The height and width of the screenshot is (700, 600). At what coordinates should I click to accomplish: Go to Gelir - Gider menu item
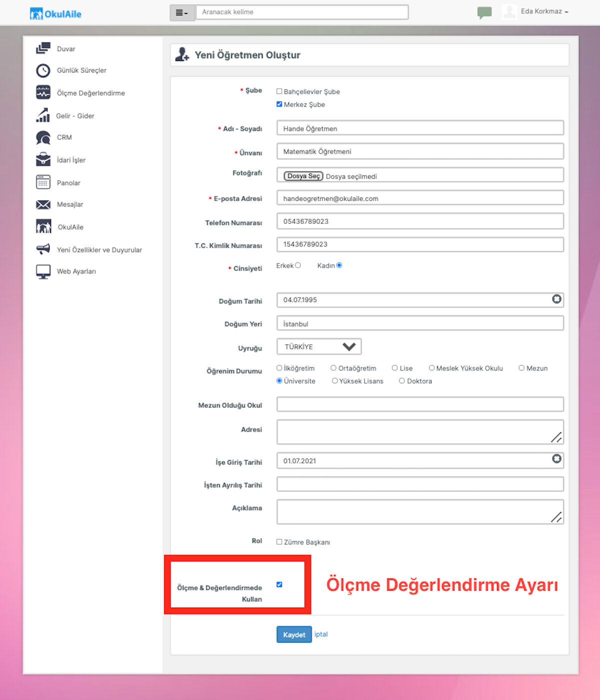pos(75,116)
